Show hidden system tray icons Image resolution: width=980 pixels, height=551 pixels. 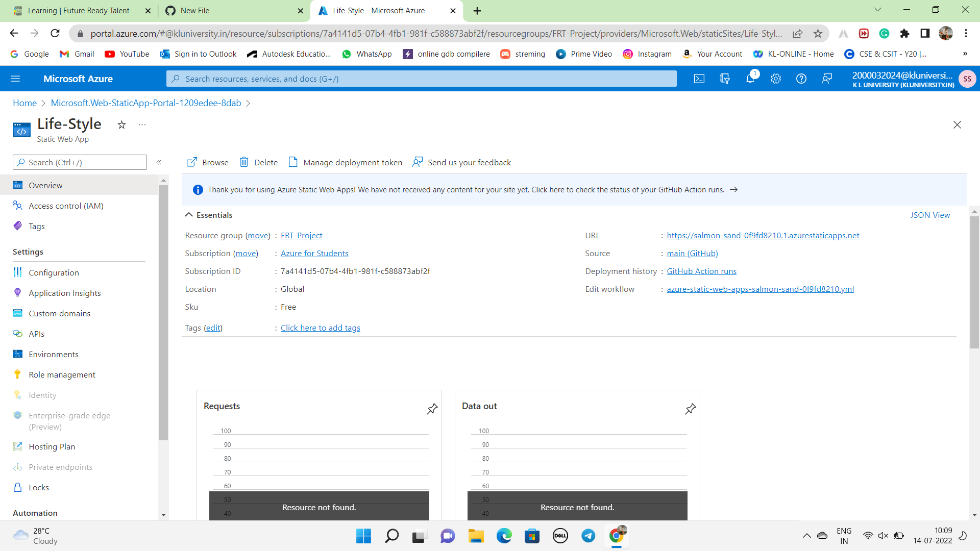[806, 536]
